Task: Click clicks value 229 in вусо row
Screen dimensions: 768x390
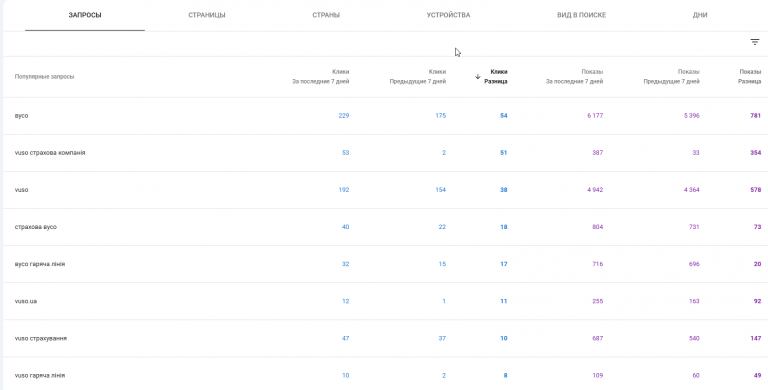Action: [344, 116]
